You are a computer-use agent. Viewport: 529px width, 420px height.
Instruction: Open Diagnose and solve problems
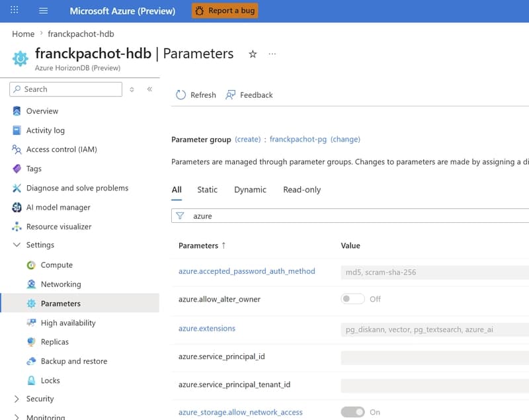point(77,188)
